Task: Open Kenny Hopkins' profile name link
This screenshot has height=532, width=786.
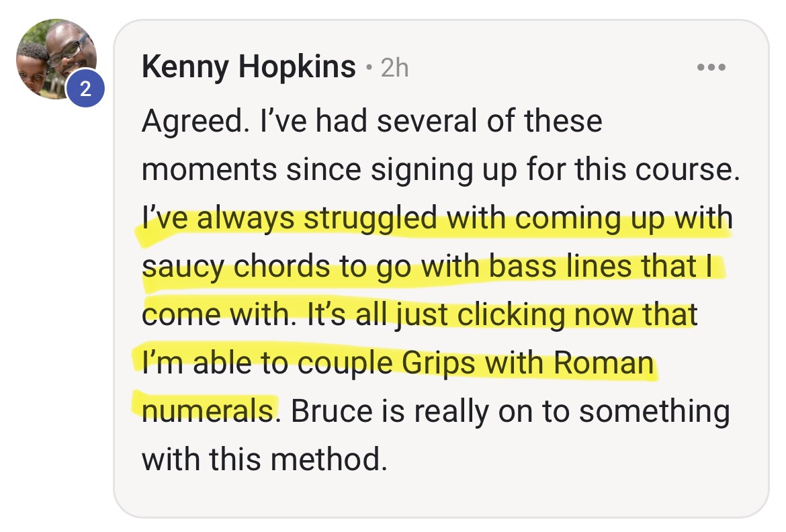Action: coord(249,67)
